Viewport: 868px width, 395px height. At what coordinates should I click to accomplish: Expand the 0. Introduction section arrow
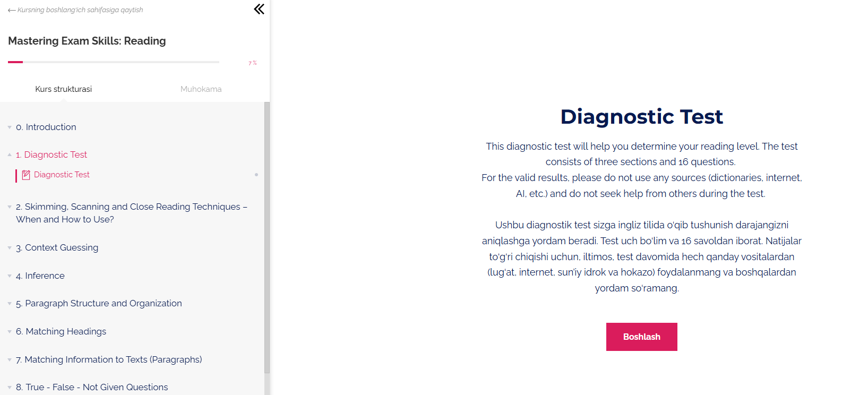click(10, 127)
